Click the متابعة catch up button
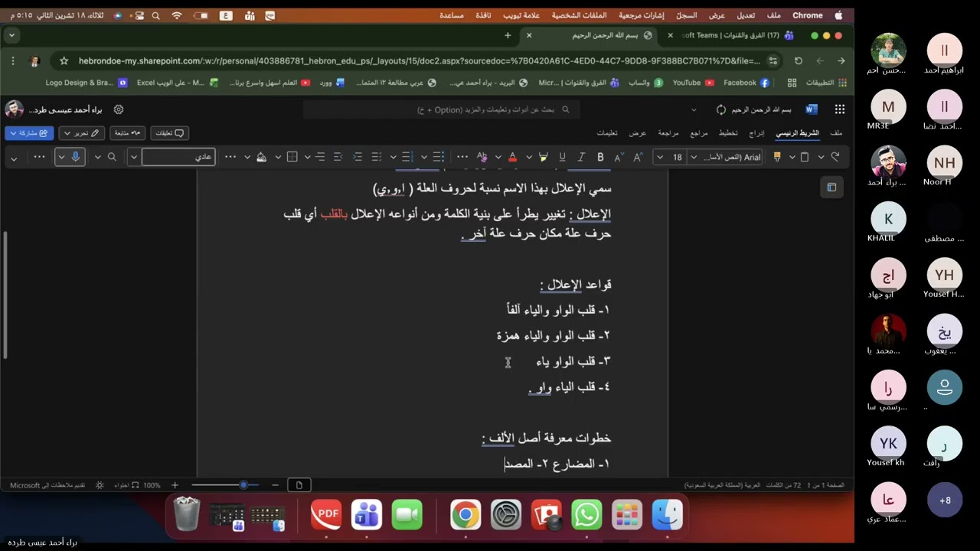Screen dimensions: 980x551 tap(128, 133)
